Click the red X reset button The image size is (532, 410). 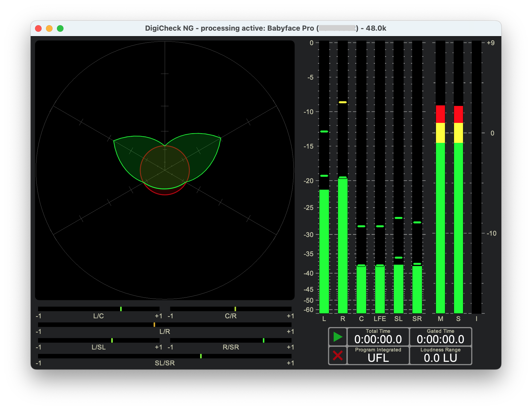(x=337, y=356)
